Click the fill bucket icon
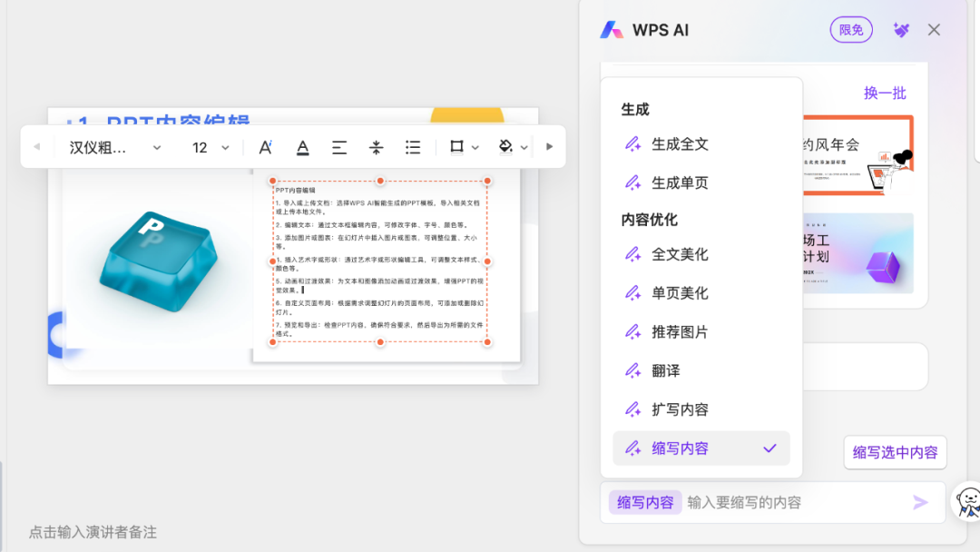 505,147
